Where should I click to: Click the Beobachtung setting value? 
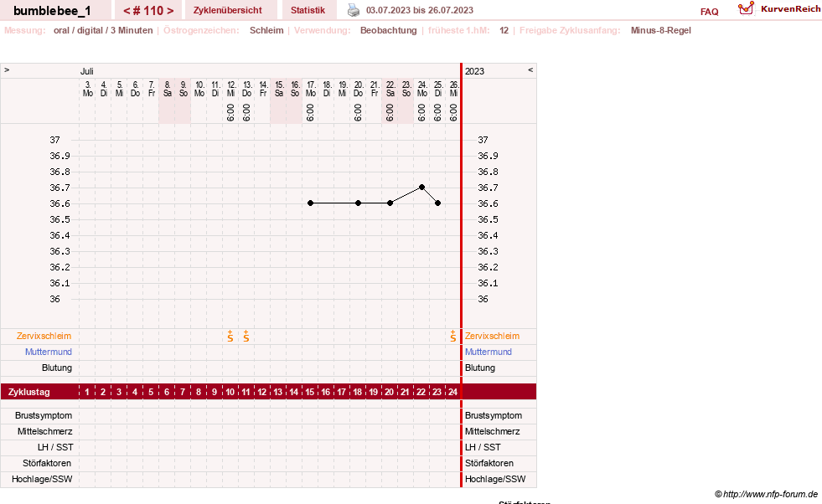coord(389,30)
